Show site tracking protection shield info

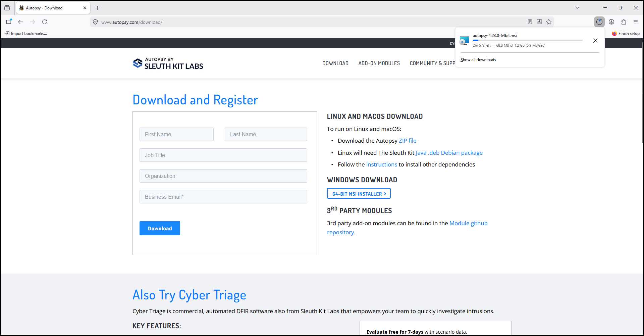pyautogui.click(x=95, y=22)
